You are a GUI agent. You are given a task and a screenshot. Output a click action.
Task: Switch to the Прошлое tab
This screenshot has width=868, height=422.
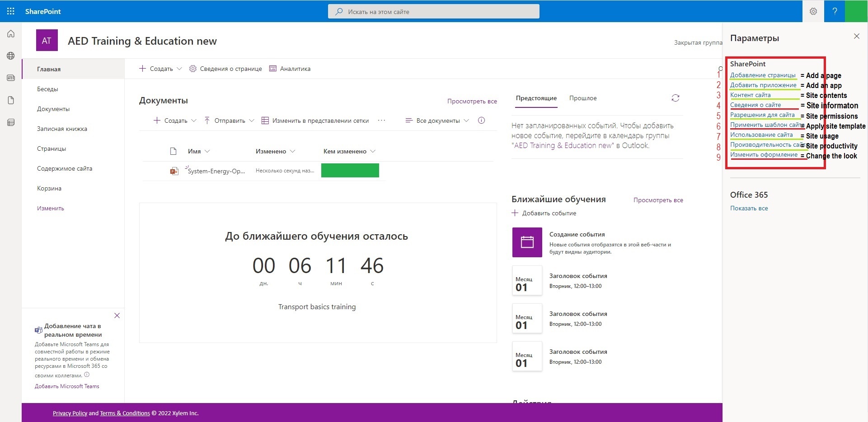583,98
